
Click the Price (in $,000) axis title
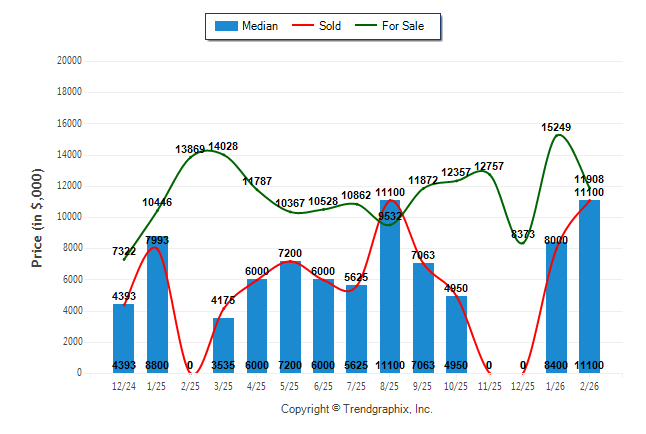(37, 215)
